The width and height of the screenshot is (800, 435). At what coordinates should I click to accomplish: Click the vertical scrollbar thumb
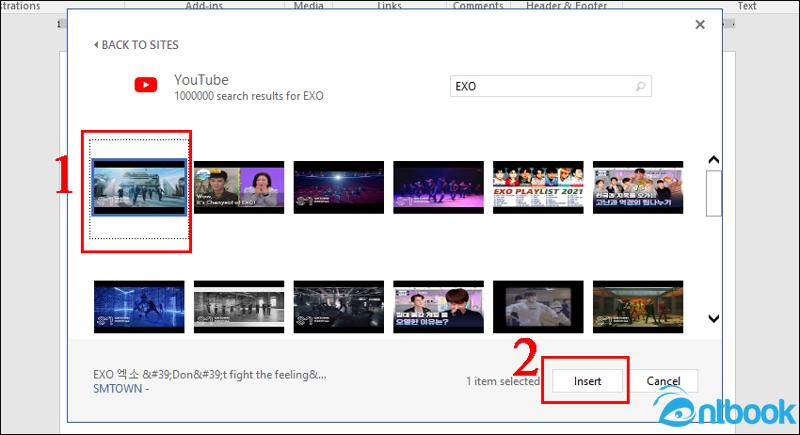tap(714, 193)
